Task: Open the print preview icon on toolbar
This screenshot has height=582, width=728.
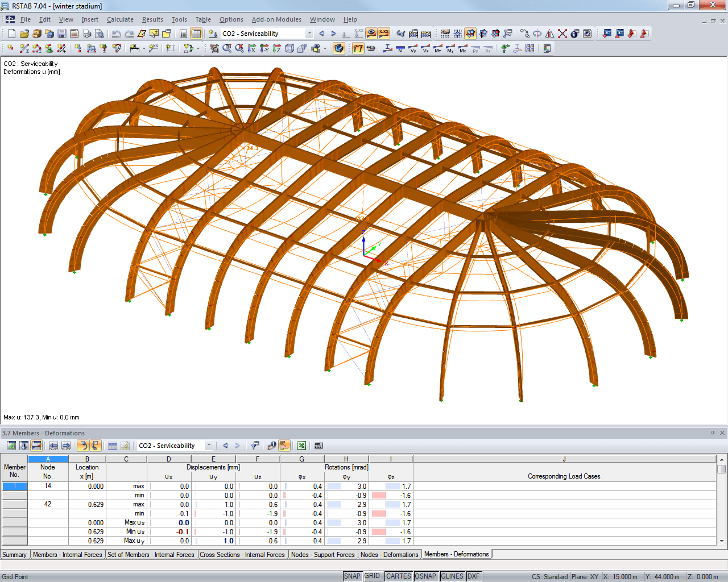Action: [99, 34]
